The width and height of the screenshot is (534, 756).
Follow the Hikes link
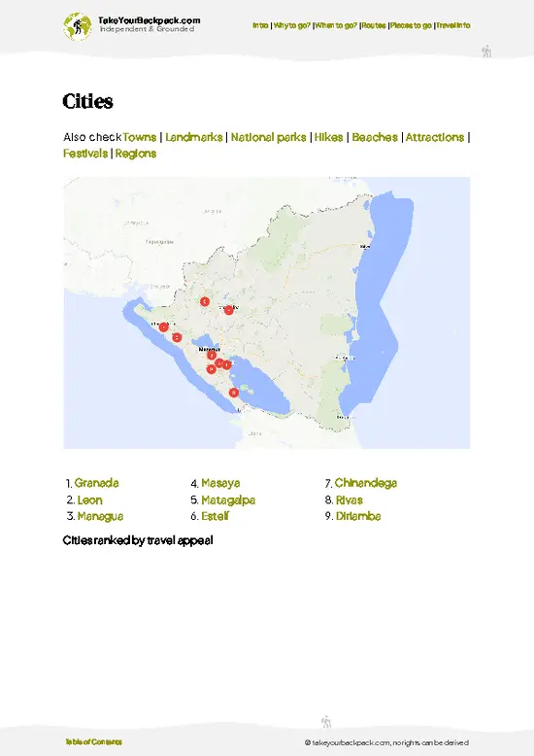pos(329,137)
